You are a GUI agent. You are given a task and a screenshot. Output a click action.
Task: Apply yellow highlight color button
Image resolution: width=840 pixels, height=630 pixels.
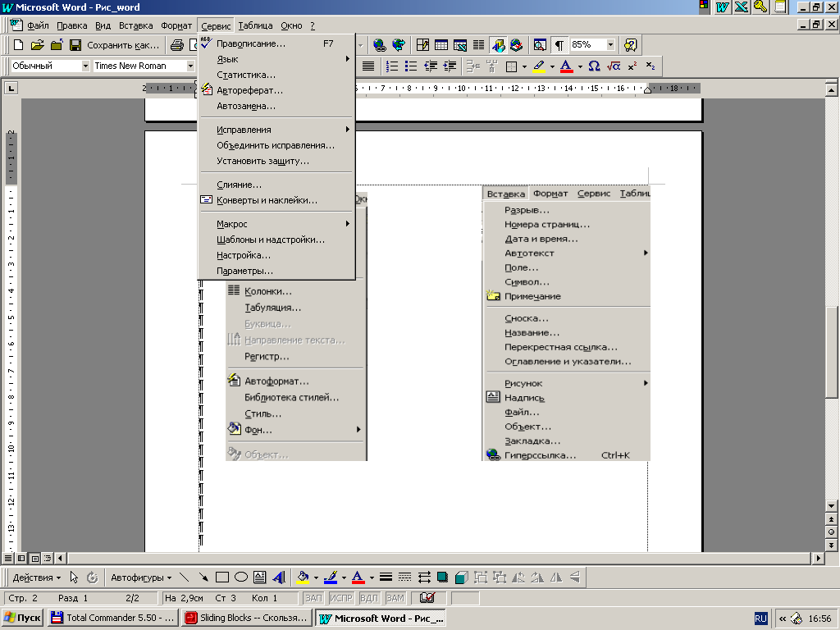(540, 66)
